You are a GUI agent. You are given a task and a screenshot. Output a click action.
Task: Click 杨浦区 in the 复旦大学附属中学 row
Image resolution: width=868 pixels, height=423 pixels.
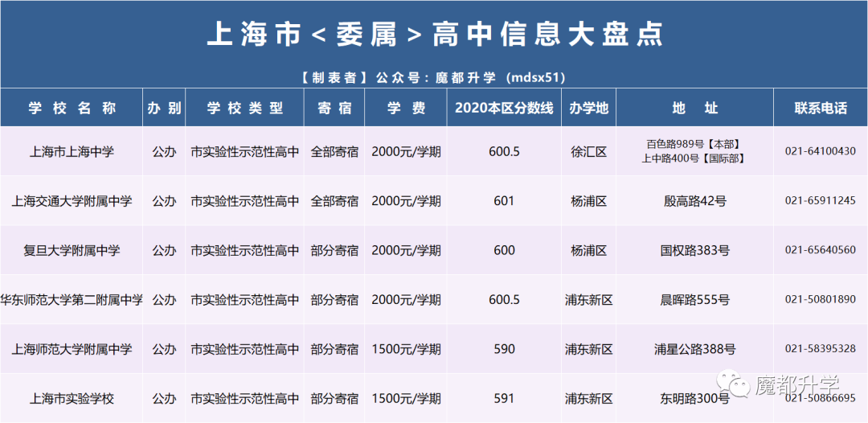tap(589, 250)
